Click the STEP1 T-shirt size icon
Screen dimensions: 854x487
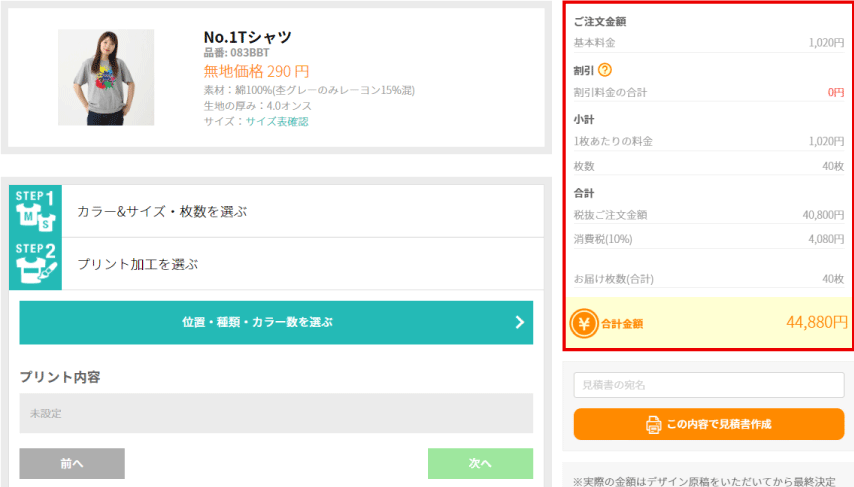tap(35, 211)
